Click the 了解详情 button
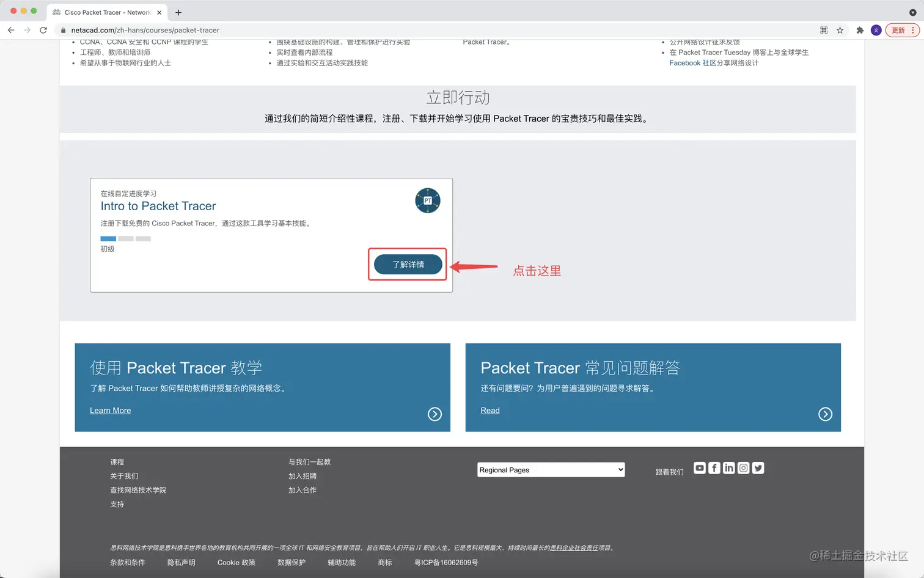 coord(408,265)
